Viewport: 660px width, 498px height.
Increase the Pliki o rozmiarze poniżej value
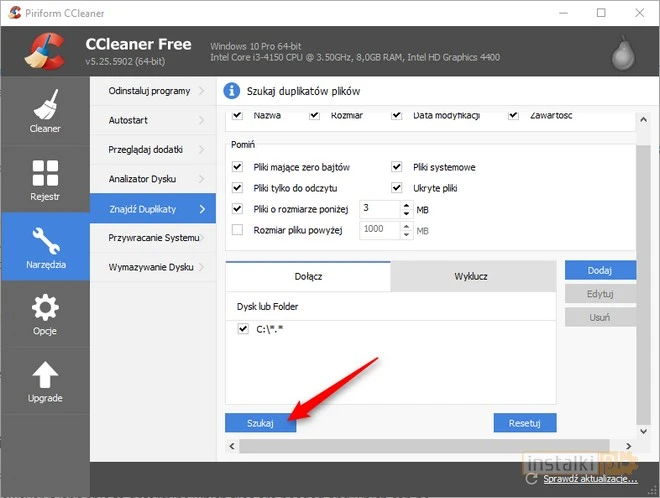point(406,204)
